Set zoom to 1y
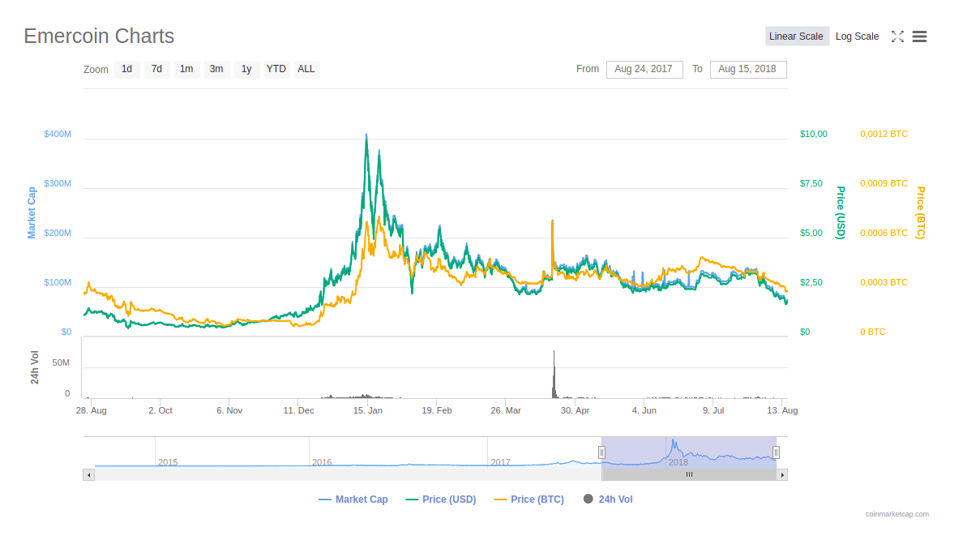This screenshot has width=980, height=536. tap(246, 69)
